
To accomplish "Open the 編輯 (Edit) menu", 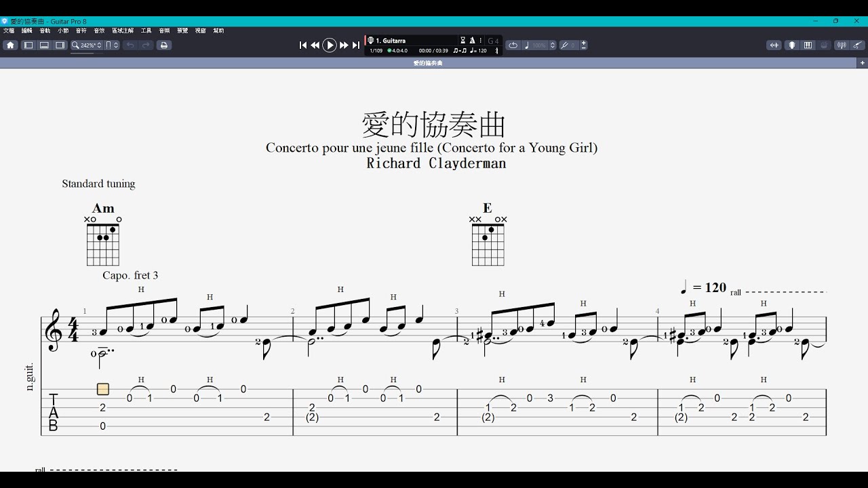I will click(27, 30).
